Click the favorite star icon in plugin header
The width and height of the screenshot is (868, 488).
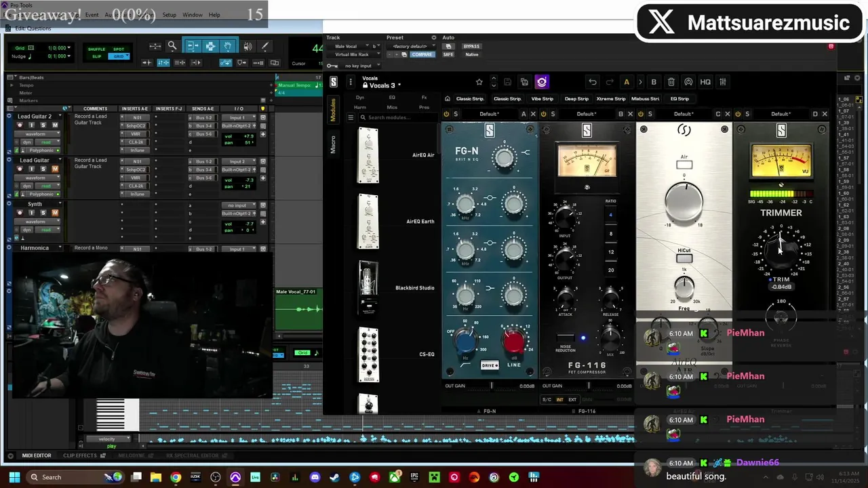tap(479, 82)
